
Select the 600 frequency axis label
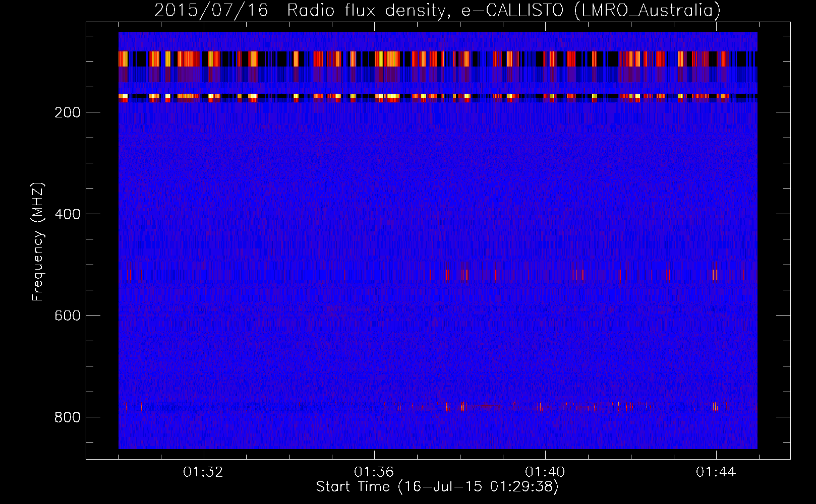(67, 316)
